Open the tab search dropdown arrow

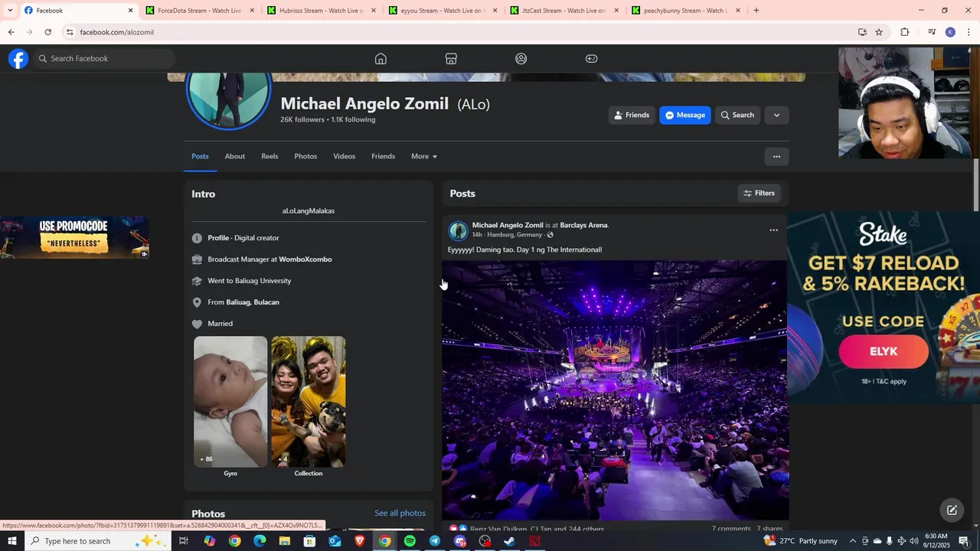click(x=10, y=11)
